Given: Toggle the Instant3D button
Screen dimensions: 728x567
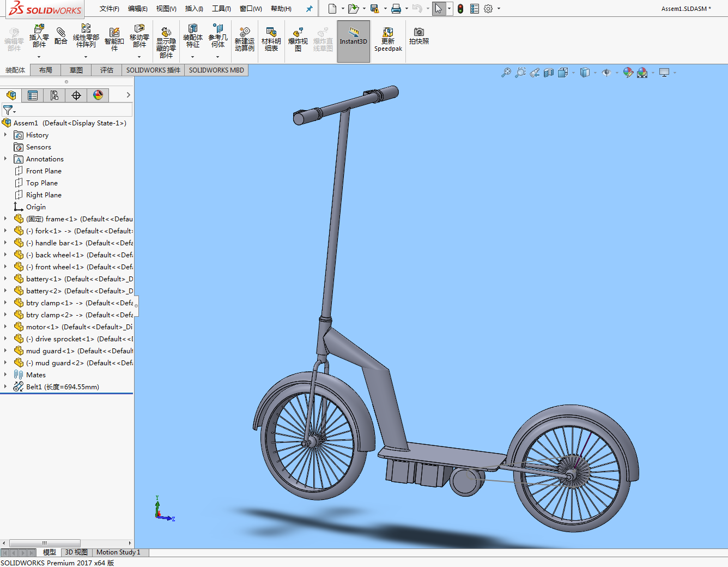Looking at the screenshot, I should (354, 41).
